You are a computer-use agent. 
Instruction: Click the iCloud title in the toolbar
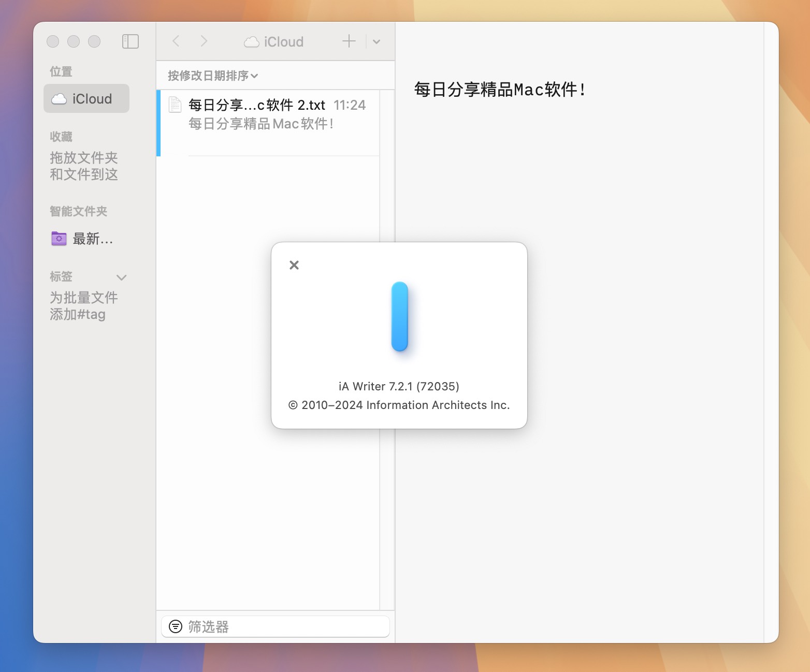point(274,42)
